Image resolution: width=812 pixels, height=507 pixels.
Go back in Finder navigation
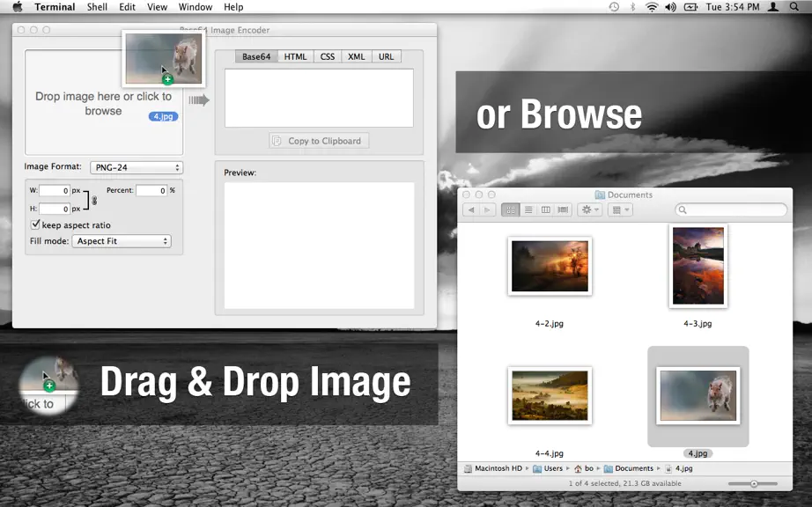471,209
